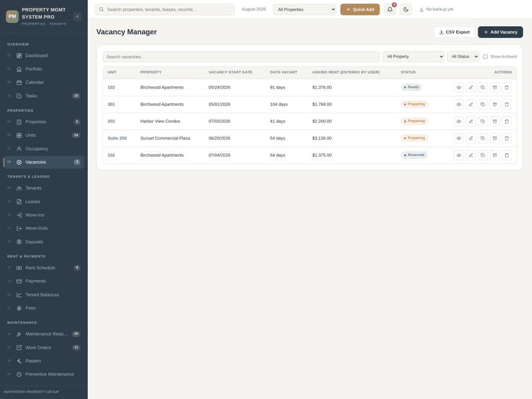The height and width of the screenshot is (399, 532).
Task: View the Reserved unit 102 vacancy
Action: (x=459, y=155)
